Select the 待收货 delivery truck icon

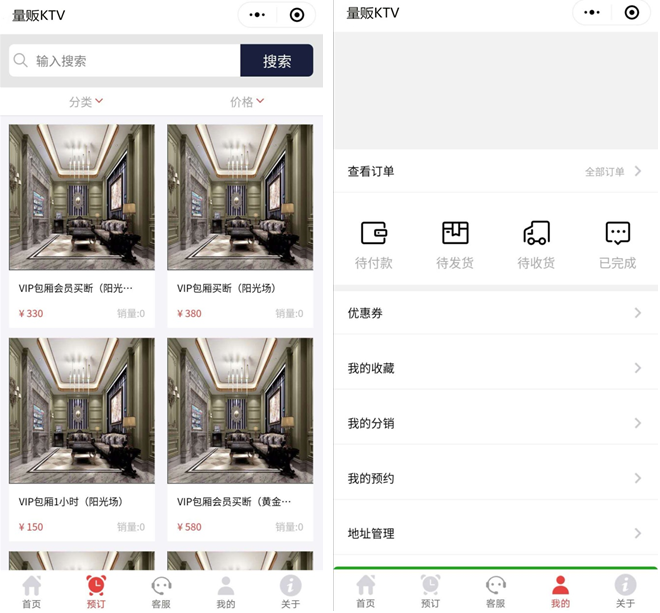pyautogui.click(x=536, y=233)
